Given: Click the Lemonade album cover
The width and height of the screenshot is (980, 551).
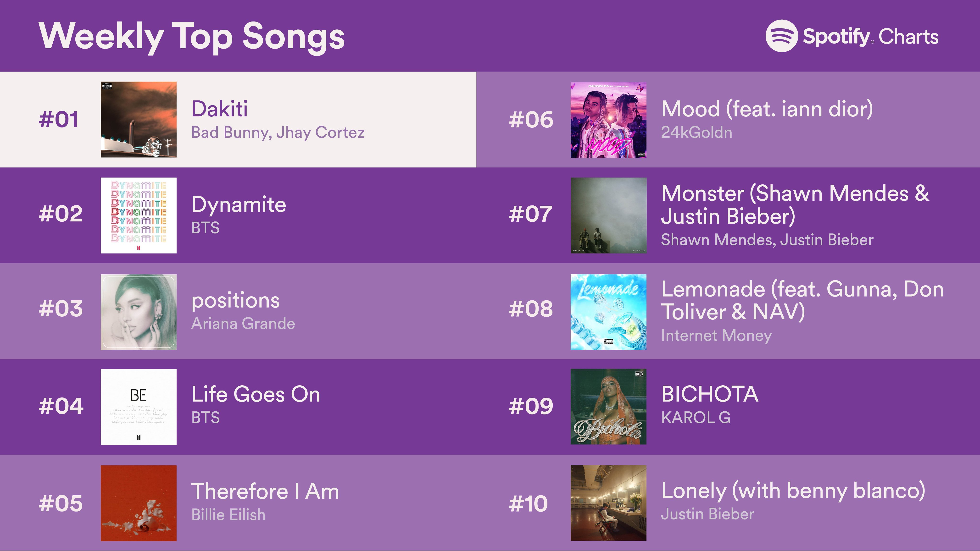Looking at the screenshot, I should click(x=608, y=312).
